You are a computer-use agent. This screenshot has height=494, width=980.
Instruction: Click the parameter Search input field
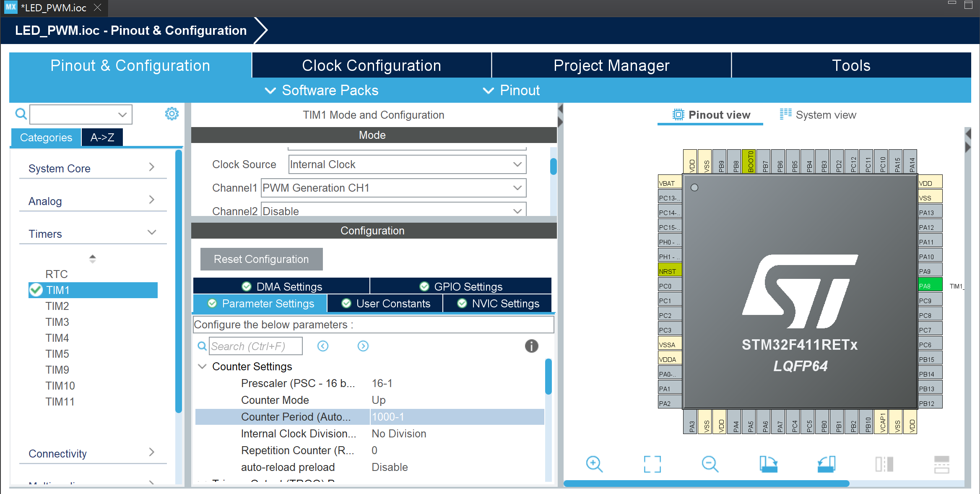[255, 346]
